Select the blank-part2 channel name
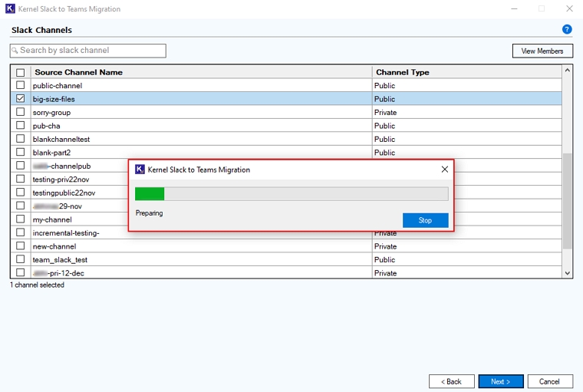This screenshot has width=583, height=392. (51, 153)
